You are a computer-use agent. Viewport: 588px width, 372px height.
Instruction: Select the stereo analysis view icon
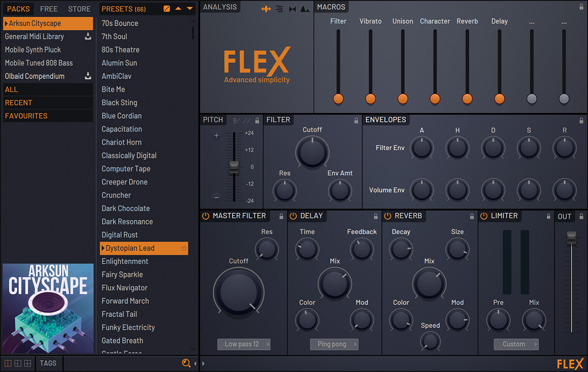coord(293,9)
